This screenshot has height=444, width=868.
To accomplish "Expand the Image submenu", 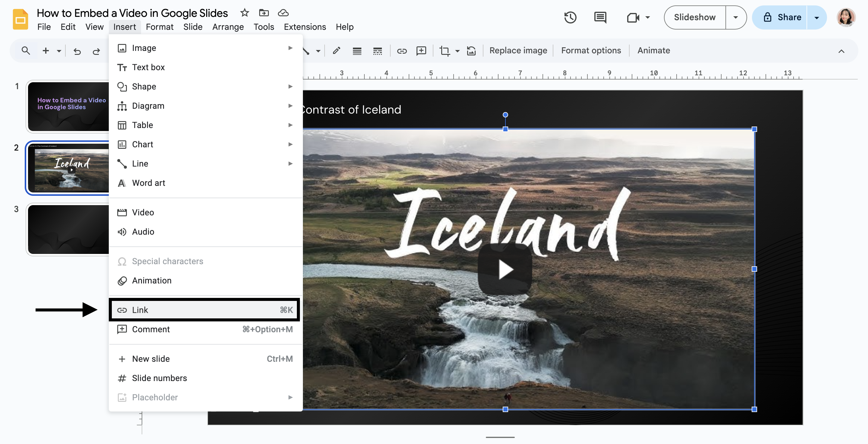I will pos(206,48).
